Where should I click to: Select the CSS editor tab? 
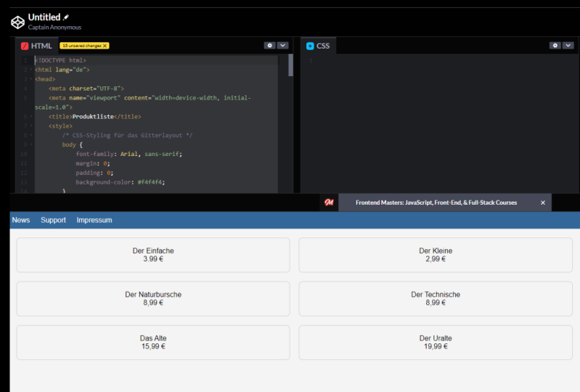coord(319,46)
